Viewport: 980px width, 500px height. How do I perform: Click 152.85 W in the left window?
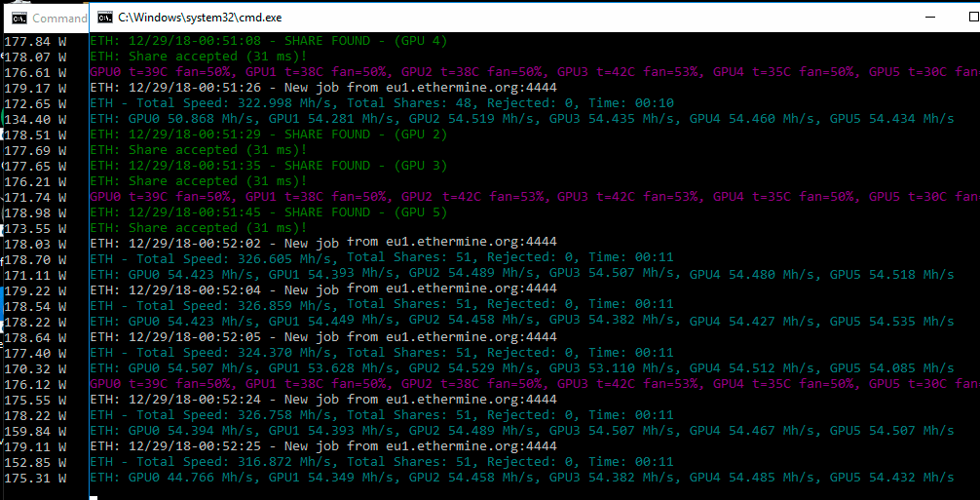click(x=36, y=463)
